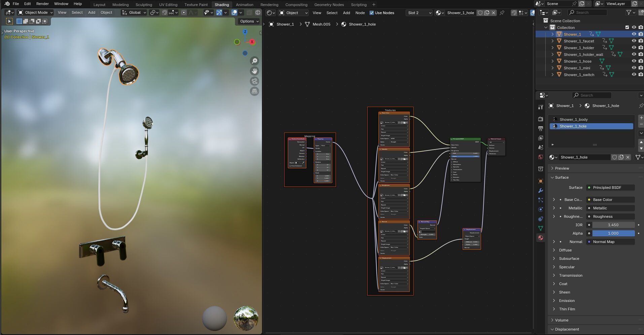This screenshot has height=335, width=644.
Task: Click the Normal Map link button
Action: tap(610, 242)
